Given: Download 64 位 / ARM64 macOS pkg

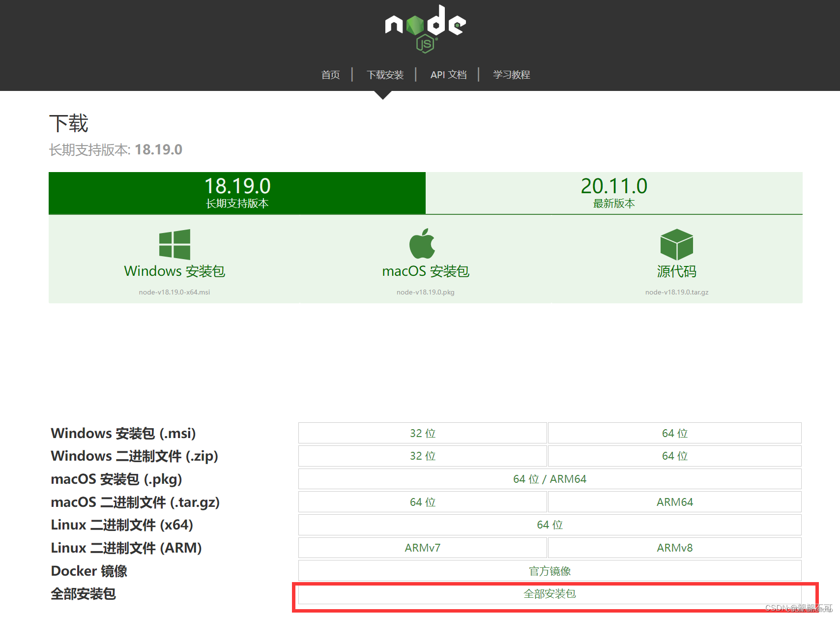Looking at the screenshot, I should tap(550, 479).
